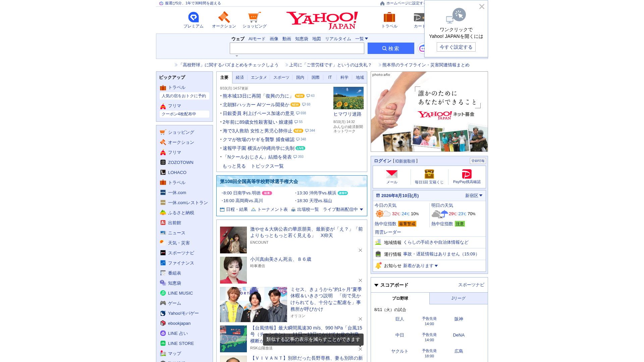Viewport: 644px width, 362px height.
Task: Click the Yahoo! JAPAN logo
Action: (x=322, y=20)
